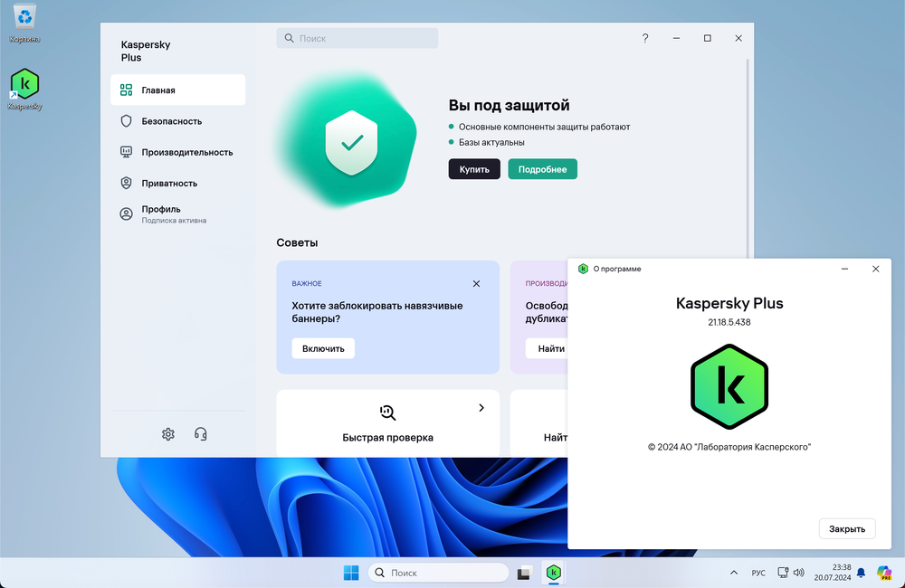Click the Закрыть button in About dialog
The width and height of the screenshot is (905, 588).
coord(847,528)
